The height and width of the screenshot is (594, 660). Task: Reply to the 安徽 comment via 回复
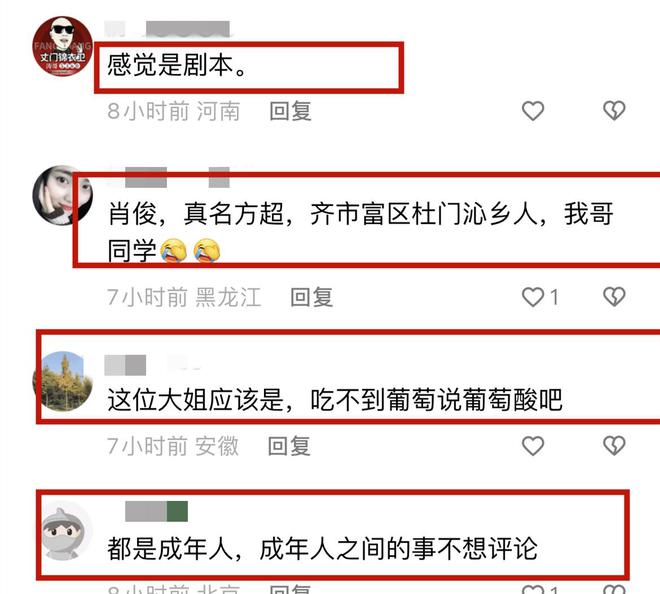click(x=290, y=446)
